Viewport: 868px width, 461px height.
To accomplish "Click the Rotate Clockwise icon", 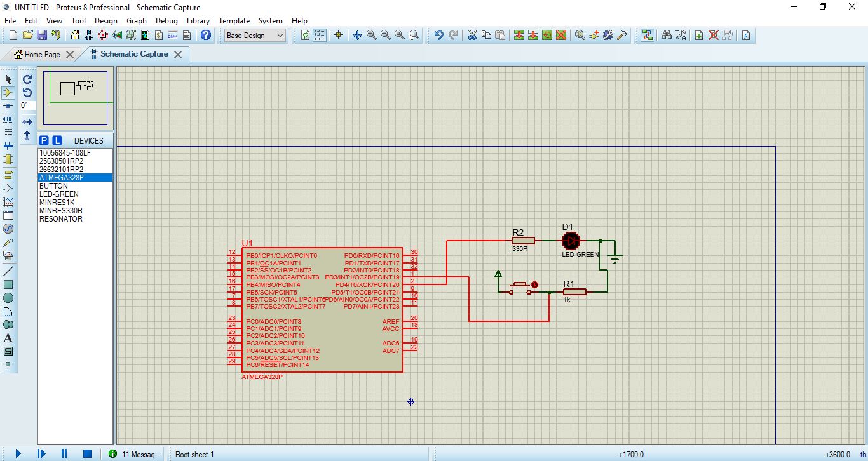I will [27, 79].
